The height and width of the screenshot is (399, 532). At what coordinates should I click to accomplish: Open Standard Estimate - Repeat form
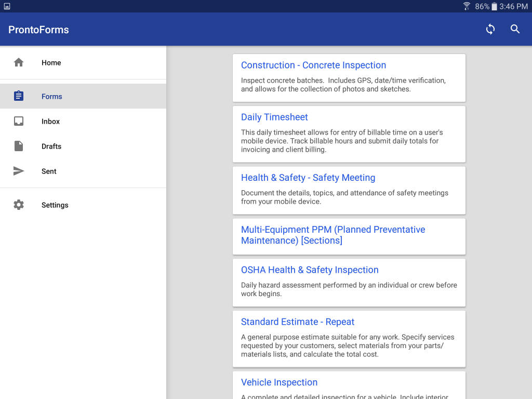pos(297,322)
